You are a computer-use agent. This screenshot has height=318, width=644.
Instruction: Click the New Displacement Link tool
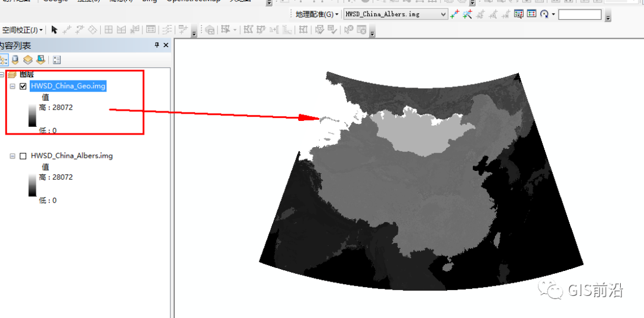(x=67, y=30)
